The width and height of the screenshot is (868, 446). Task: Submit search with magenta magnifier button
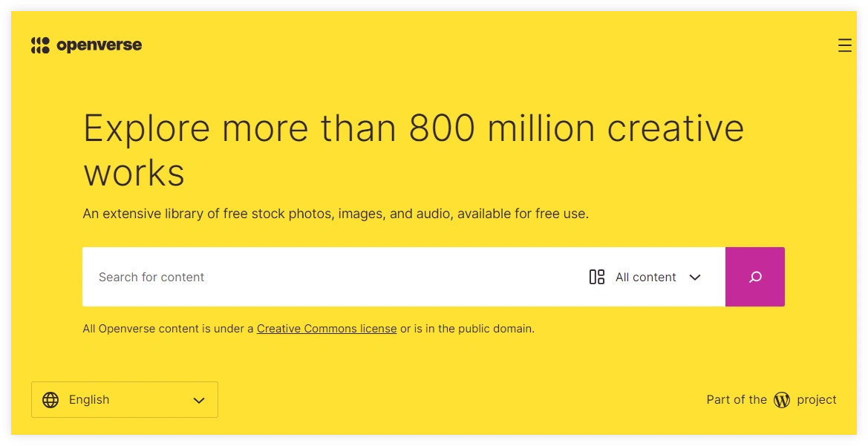tap(755, 277)
